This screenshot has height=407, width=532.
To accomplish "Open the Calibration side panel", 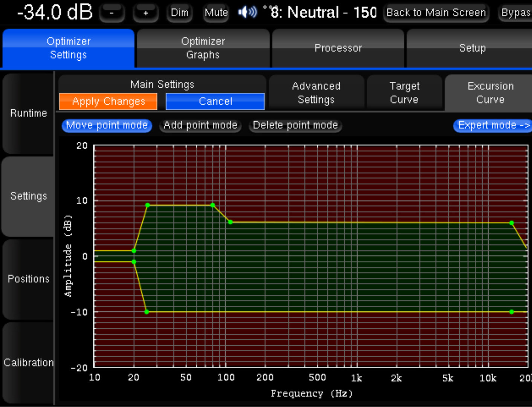I will coord(28,363).
